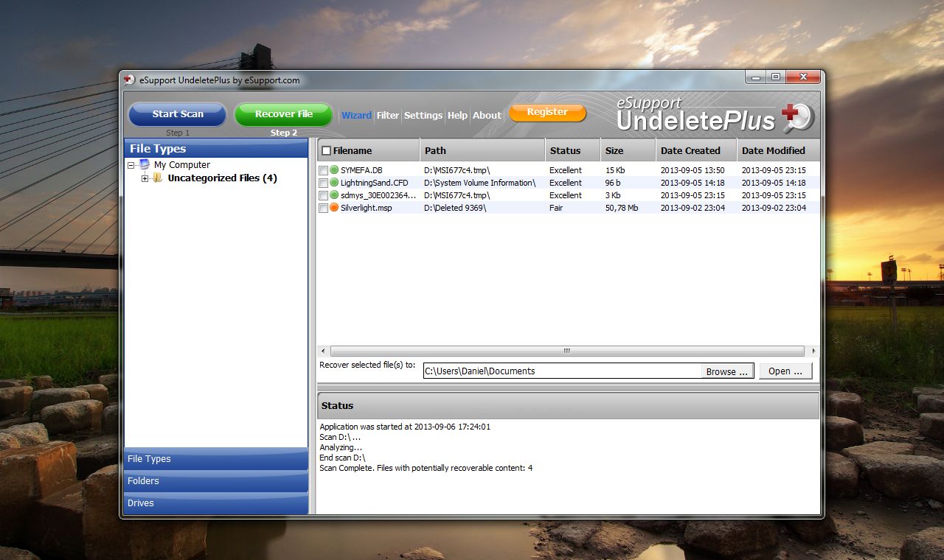Image resolution: width=944 pixels, height=560 pixels.
Task: Select the Silverlight.msp filename
Action: point(367,208)
